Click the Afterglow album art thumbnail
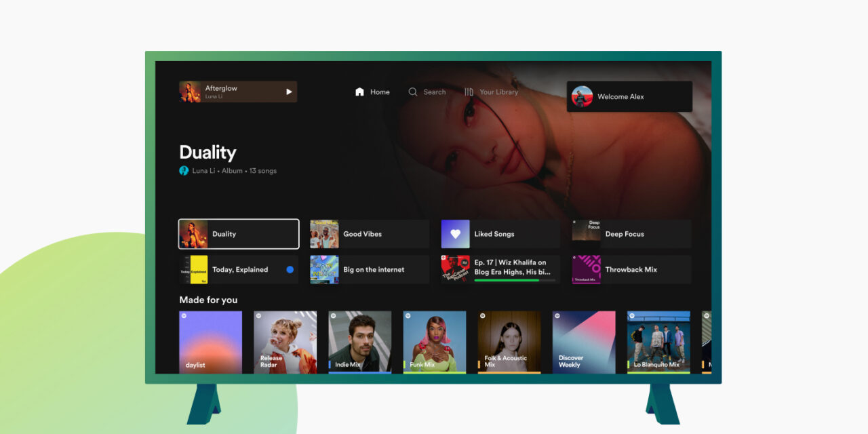 point(190,92)
